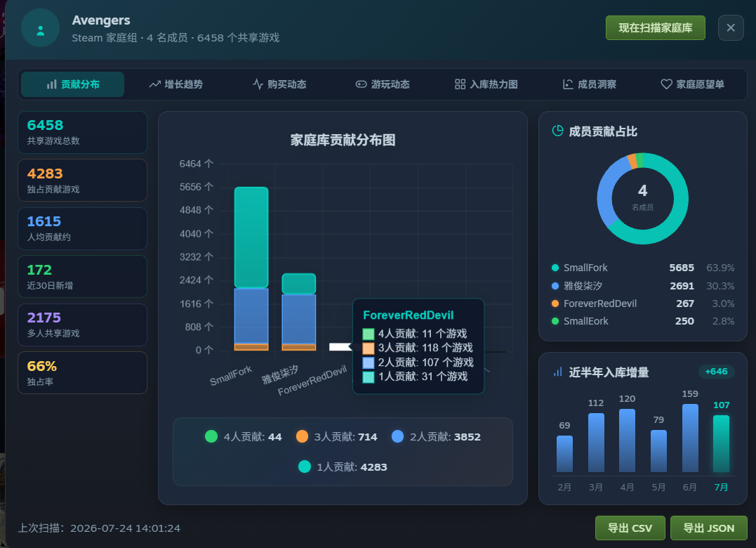
Task: Click the 家庭库贡献分布图 chart title
Action: tap(343, 141)
